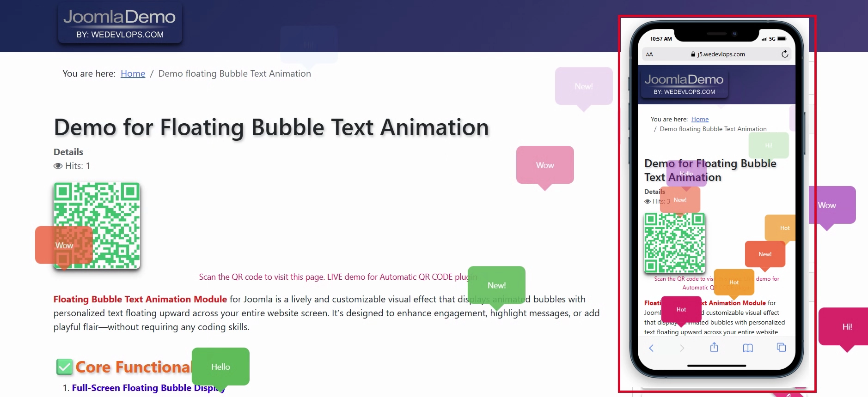Viewport: 868px width, 397px height.
Task: Click the JoomlaDemo logo in desktop header
Action: [120, 23]
